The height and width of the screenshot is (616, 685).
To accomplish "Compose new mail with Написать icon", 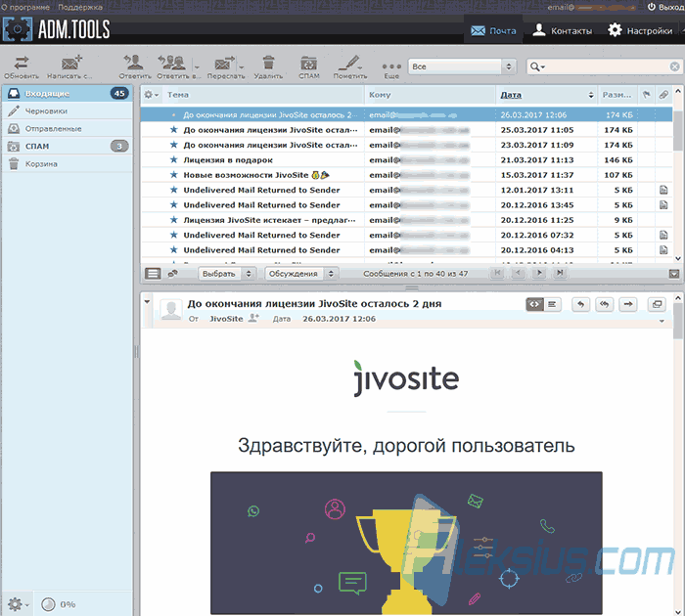I will [x=70, y=64].
